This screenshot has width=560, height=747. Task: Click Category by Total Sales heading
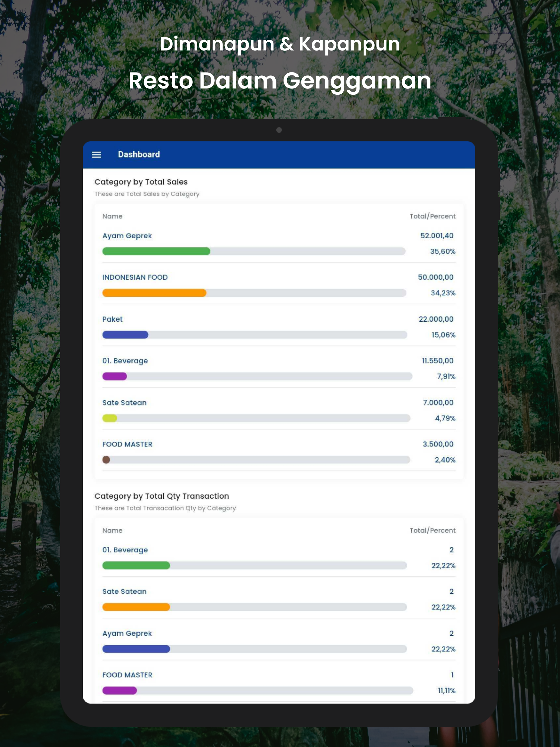pyautogui.click(x=141, y=182)
